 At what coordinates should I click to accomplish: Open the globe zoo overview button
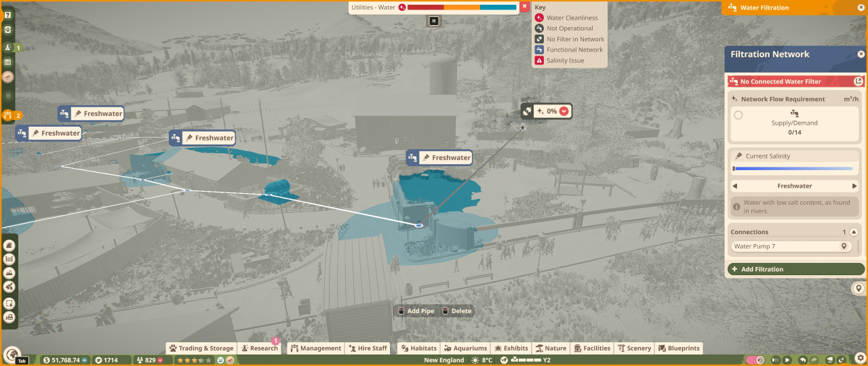tap(12, 354)
